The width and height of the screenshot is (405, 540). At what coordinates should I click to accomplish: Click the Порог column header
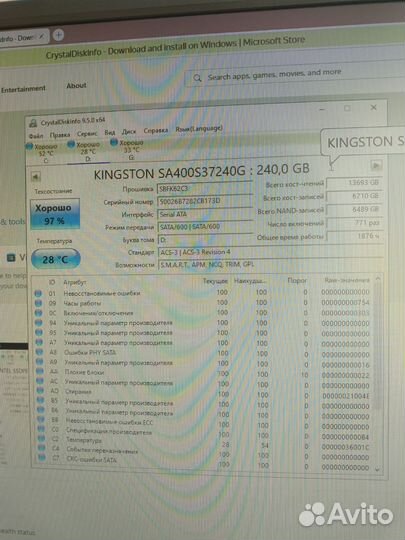click(297, 280)
